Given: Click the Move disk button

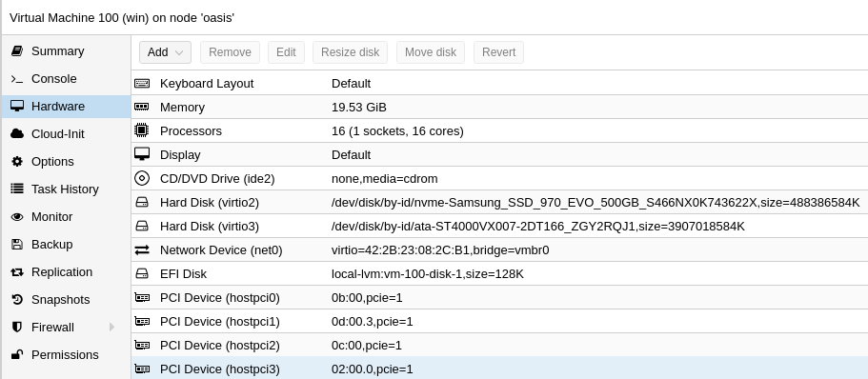Looking at the screenshot, I should pyautogui.click(x=430, y=52).
